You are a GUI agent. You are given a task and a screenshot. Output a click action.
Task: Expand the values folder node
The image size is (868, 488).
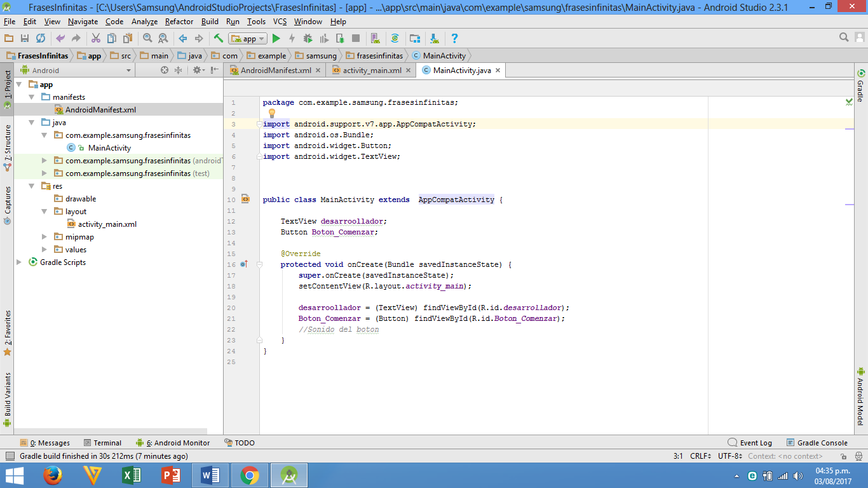44,250
